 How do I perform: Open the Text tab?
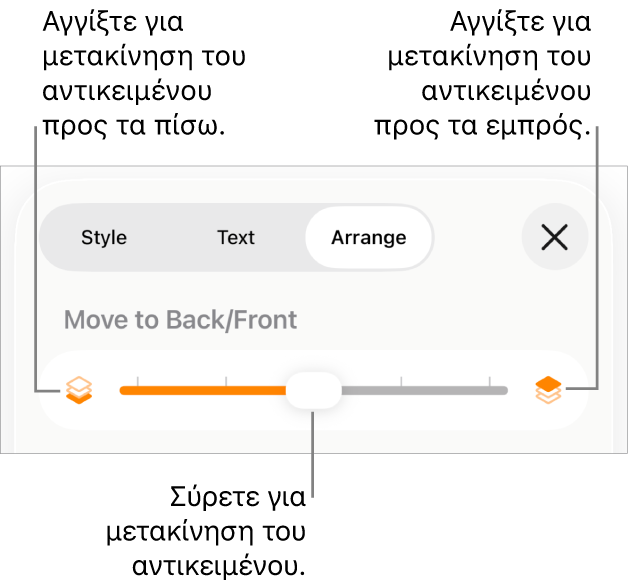click(x=236, y=238)
